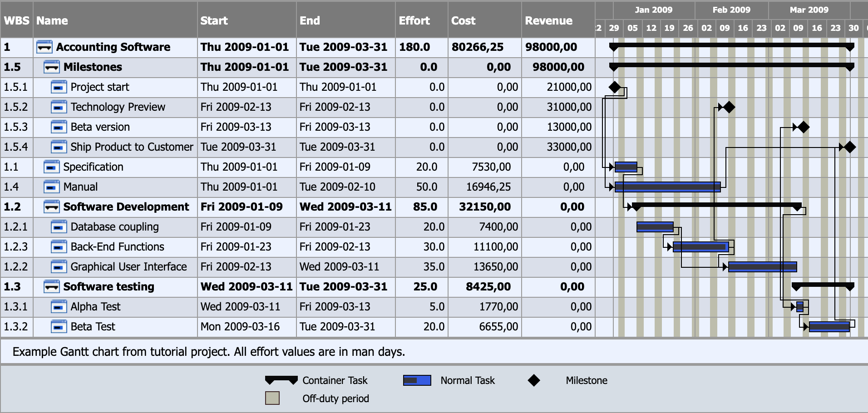Click the Database coupling bar in Gantt chart
The image size is (868, 413).
coord(655,226)
